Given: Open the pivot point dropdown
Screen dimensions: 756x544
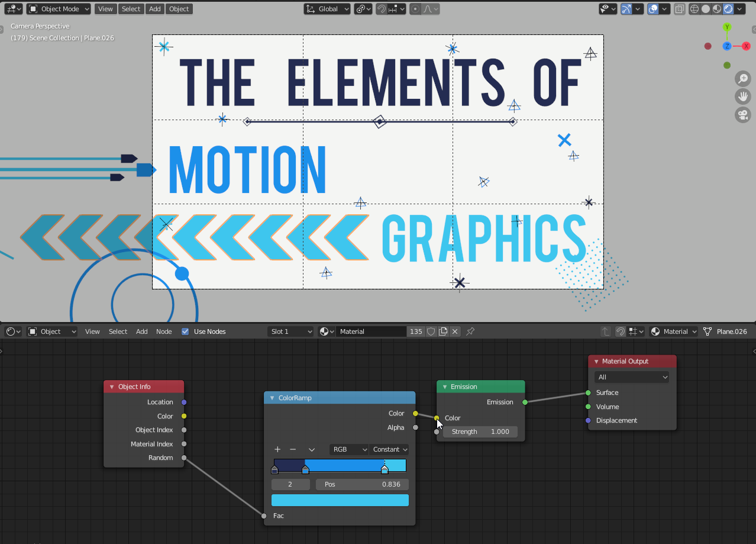Looking at the screenshot, I should pyautogui.click(x=363, y=9).
